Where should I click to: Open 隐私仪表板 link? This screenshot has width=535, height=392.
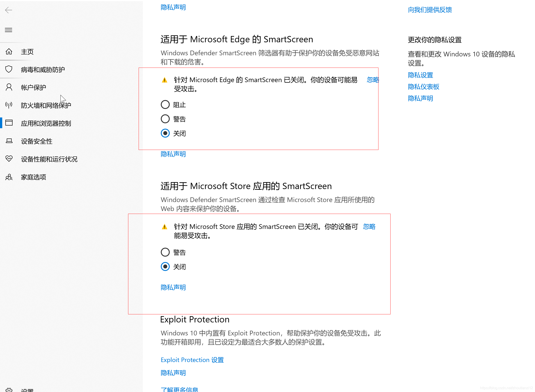pos(423,87)
